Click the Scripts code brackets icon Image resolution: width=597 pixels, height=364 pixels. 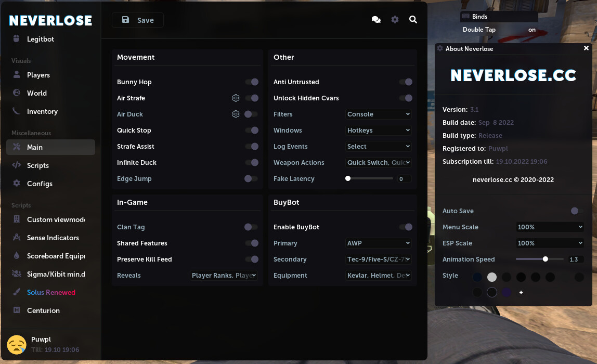click(16, 165)
